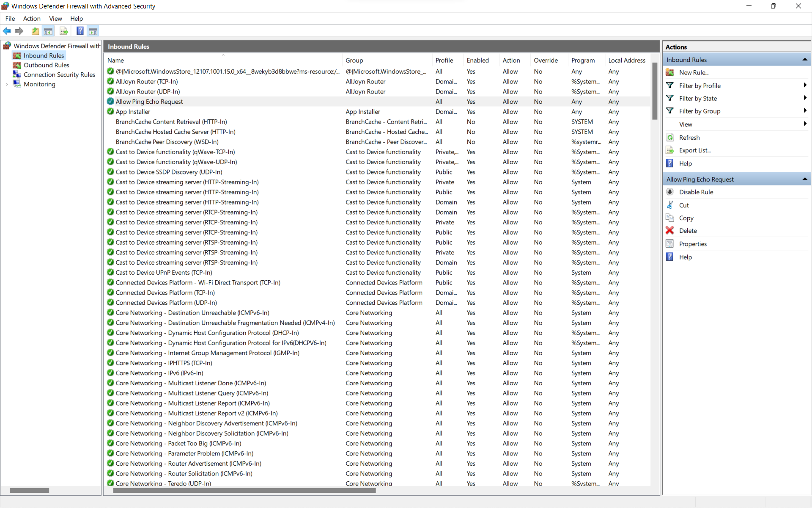This screenshot has height=508, width=812.
Task: Open the View menu in menu bar
Action: [55, 18]
